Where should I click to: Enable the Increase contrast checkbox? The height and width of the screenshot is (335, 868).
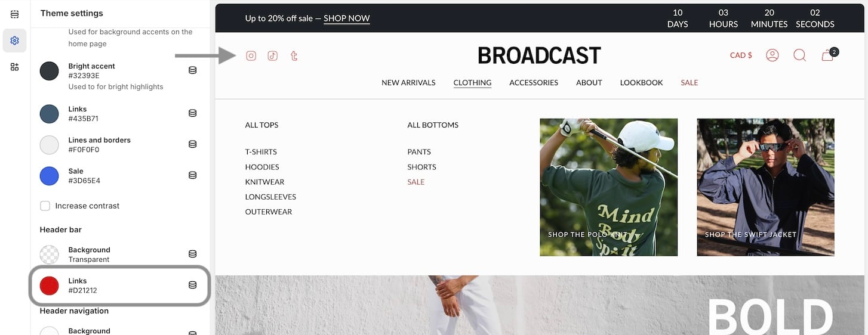click(x=45, y=206)
